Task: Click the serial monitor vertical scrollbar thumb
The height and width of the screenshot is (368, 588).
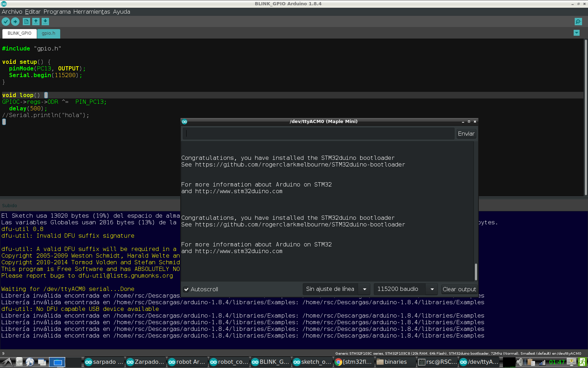Action: coord(476,272)
